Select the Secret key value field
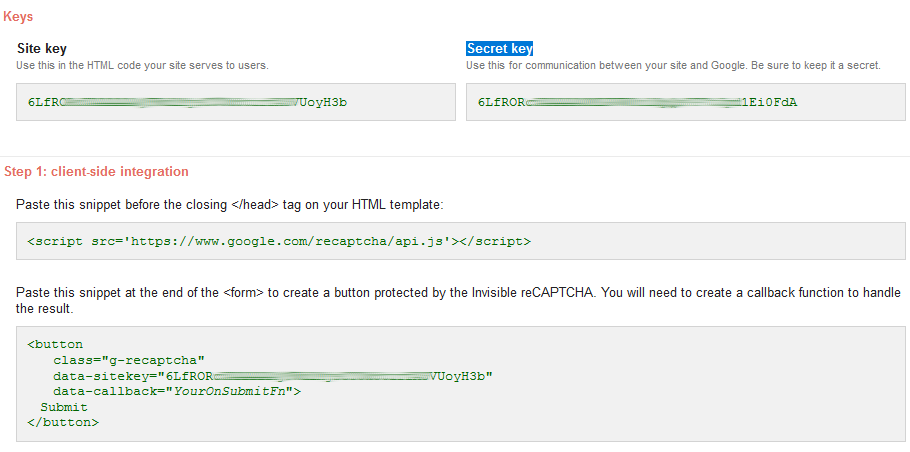 tap(685, 102)
